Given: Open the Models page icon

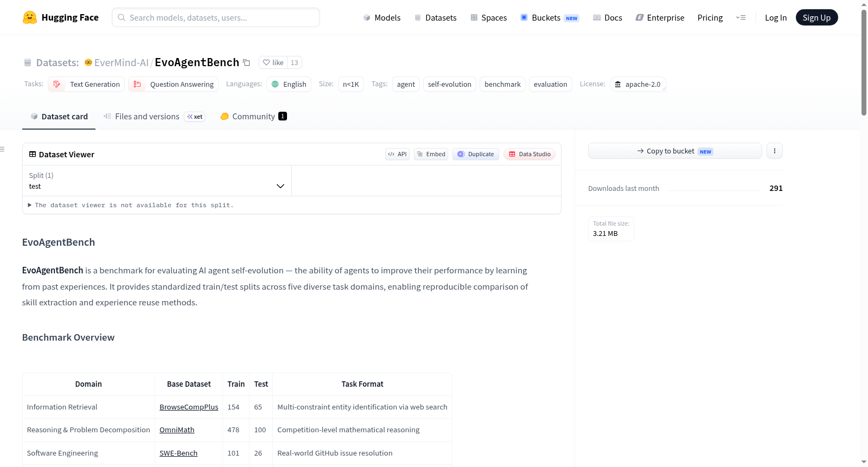Looking at the screenshot, I should coord(367,17).
